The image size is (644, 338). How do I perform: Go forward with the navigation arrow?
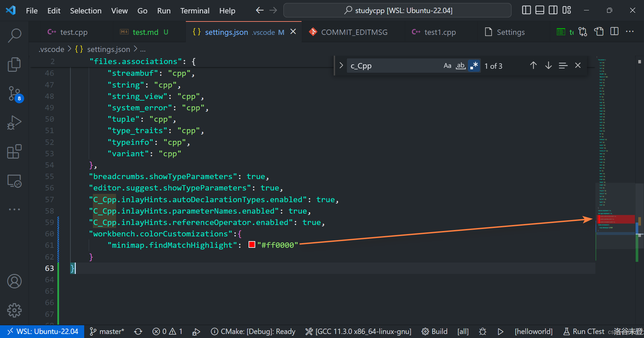tap(273, 10)
